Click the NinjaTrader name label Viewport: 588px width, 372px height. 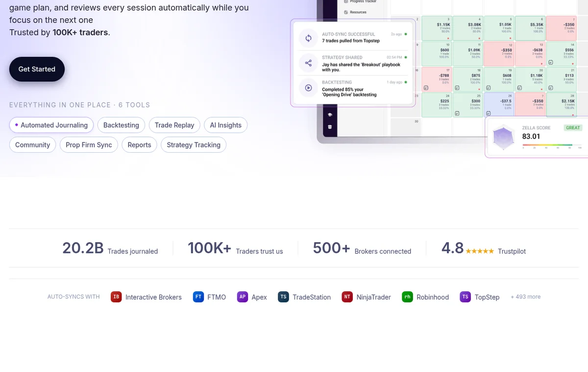[x=374, y=297]
